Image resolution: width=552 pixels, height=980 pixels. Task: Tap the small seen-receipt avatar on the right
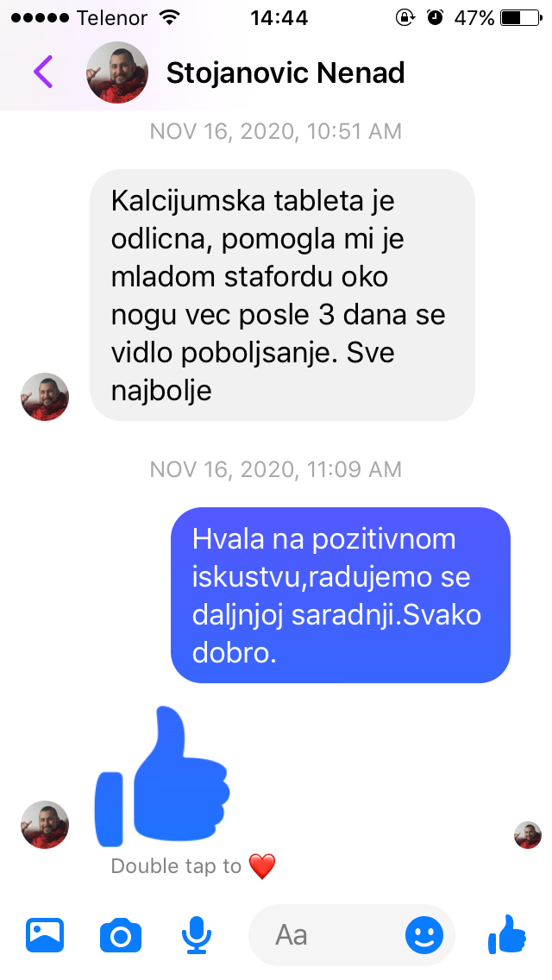tap(528, 835)
